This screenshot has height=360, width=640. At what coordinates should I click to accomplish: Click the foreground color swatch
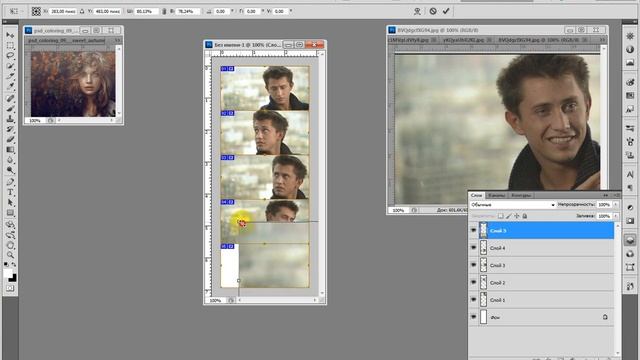pos(8,273)
